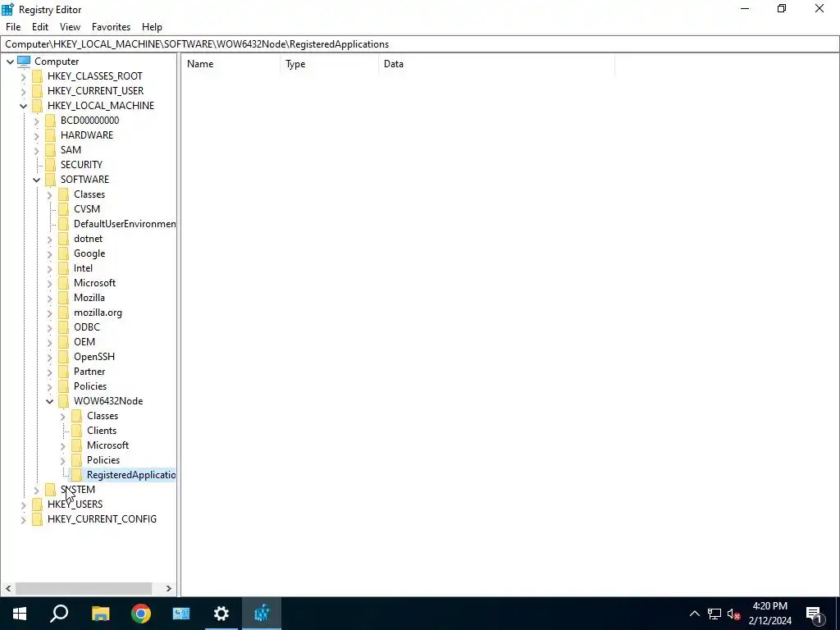Click the muted volume tray icon
The image size is (840, 630).
(x=733, y=614)
